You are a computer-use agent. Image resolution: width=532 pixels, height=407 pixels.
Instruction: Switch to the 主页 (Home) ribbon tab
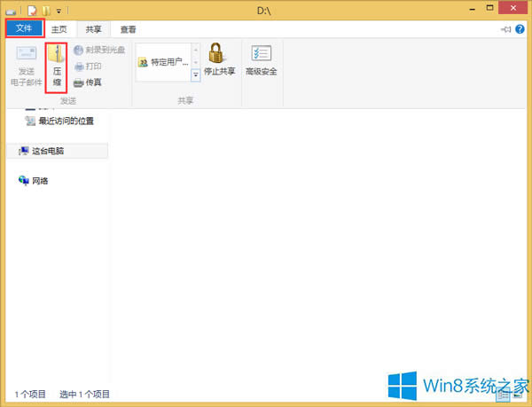pyautogui.click(x=59, y=29)
